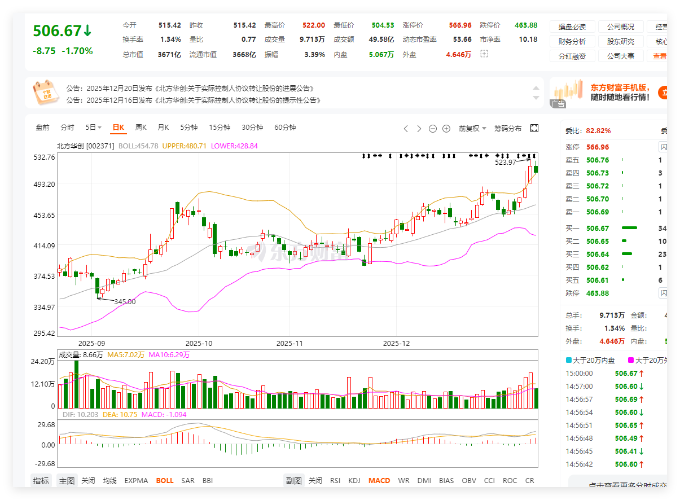Open December 16 announcement link

pos(193,100)
